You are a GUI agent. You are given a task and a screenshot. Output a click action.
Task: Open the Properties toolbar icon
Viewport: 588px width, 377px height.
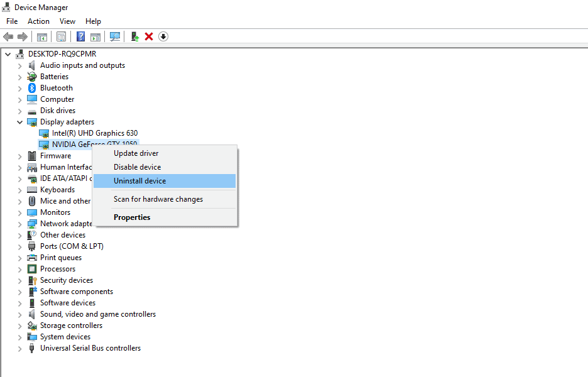(x=61, y=37)
